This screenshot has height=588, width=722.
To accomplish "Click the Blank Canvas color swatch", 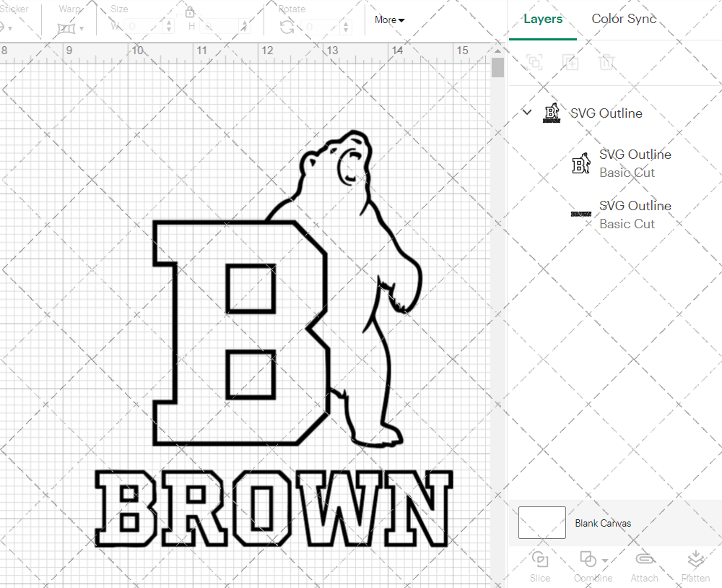I will click(x=541, y=522).
